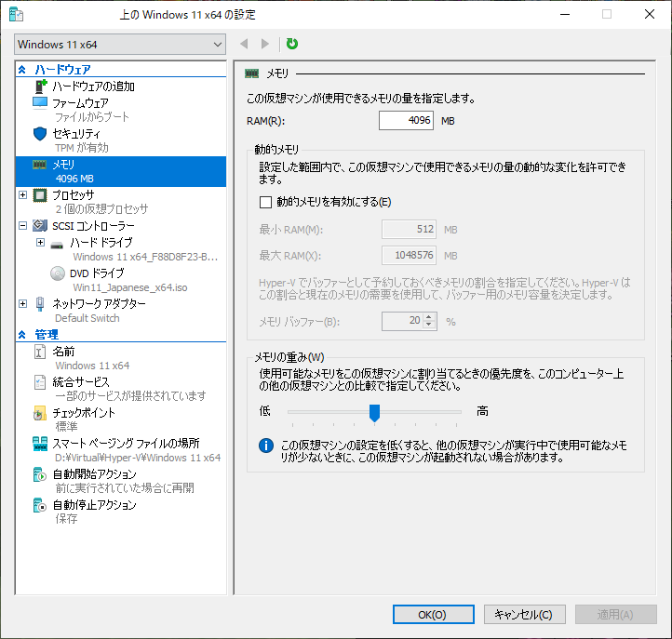Click the 最大 RAM field showing 1048576
The width and height of the screenshot is (672, 639).
(409, 255)
